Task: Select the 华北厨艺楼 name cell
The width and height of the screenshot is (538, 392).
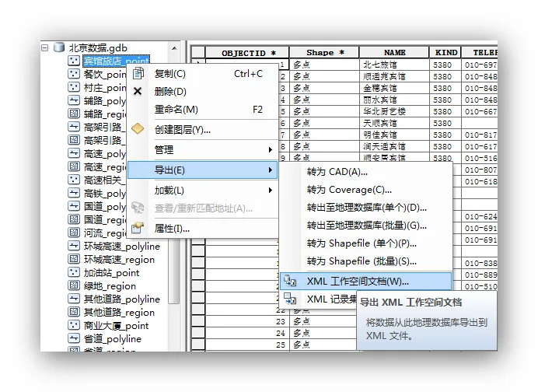Action: point(394,111)
